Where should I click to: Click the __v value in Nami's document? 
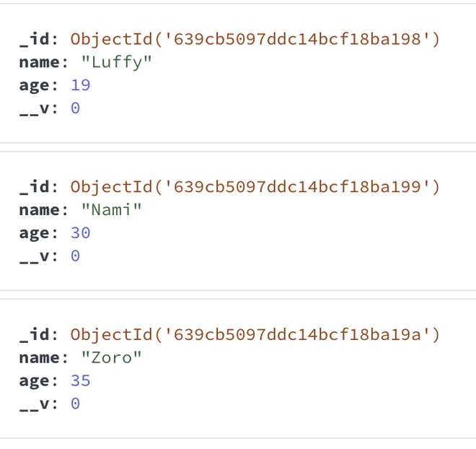pos(75,256)
